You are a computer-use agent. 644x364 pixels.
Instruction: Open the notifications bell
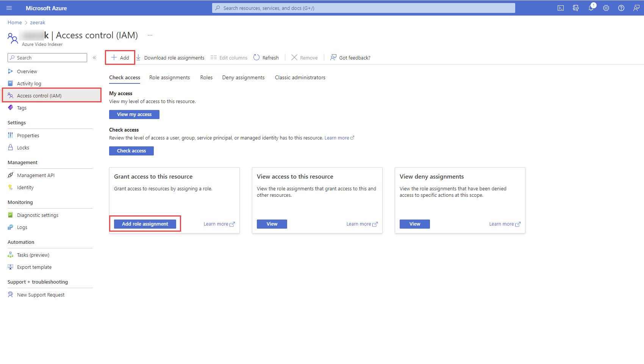point(591,8)
